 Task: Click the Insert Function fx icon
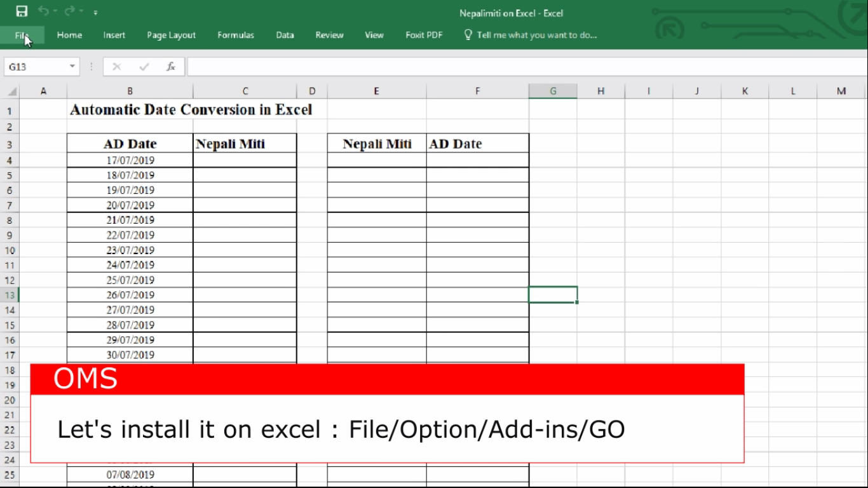171,67
